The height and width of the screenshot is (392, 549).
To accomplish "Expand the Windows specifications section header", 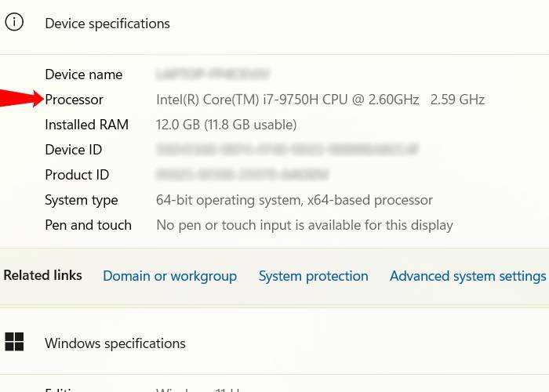I will click(115, 343).
